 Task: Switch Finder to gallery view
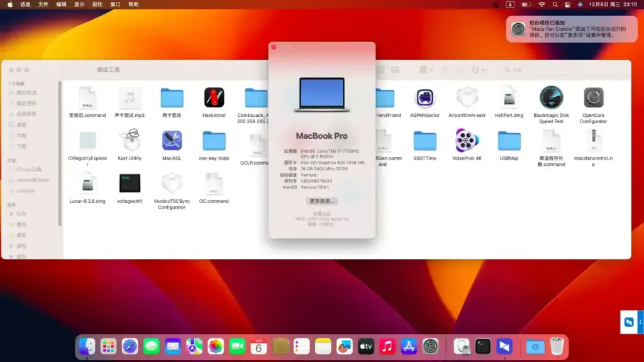click(395, 70)
